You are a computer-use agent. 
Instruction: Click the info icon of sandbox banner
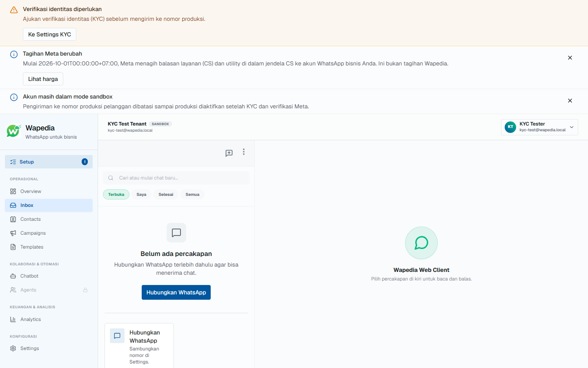coord(14,97)
